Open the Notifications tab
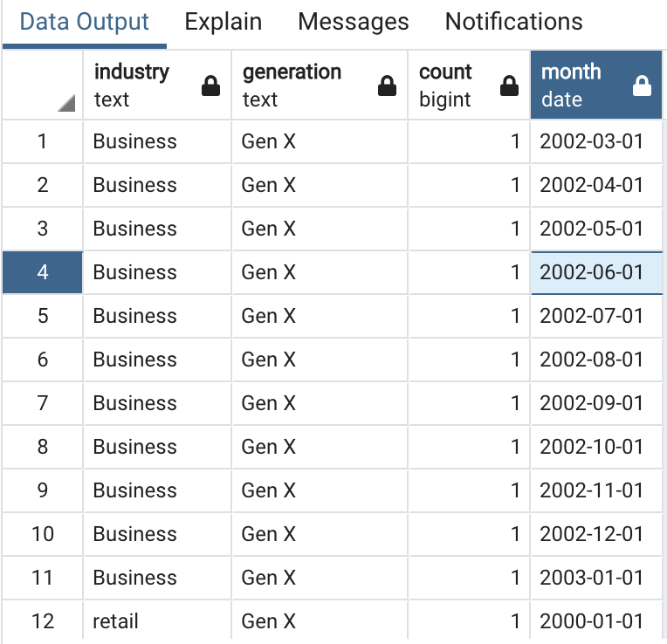Screen dimensions: 667x644 pos(513,22)
